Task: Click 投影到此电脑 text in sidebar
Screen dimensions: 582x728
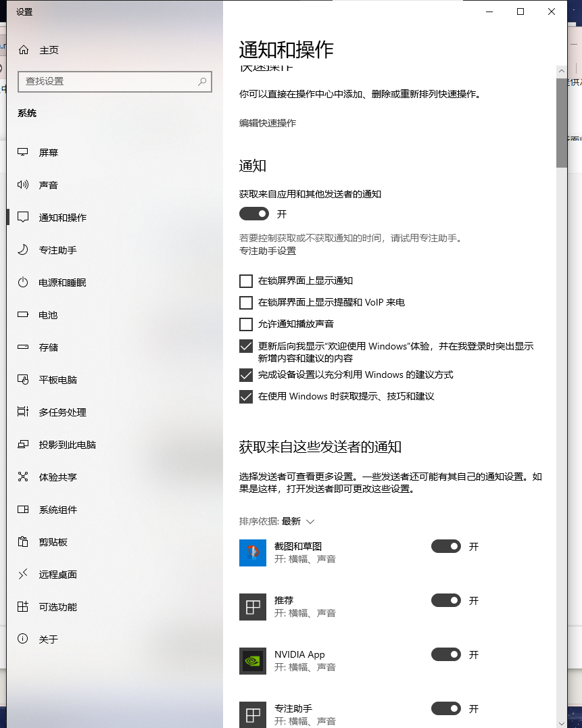Action: pyautogui.click(x=68, y=445)
